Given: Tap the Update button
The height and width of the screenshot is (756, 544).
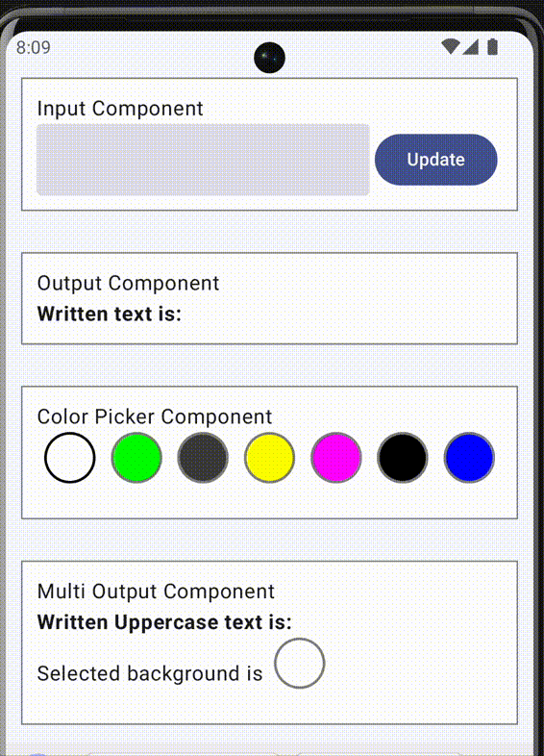Looking at the screenshot, I should click(x=435, y=160).
